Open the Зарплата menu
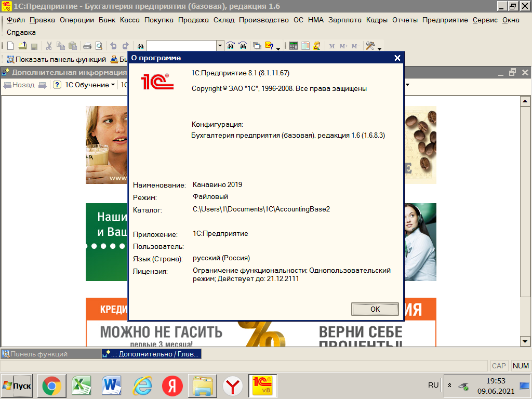The height and width of the screenshot is (399, 532). (x=345, y=20)
